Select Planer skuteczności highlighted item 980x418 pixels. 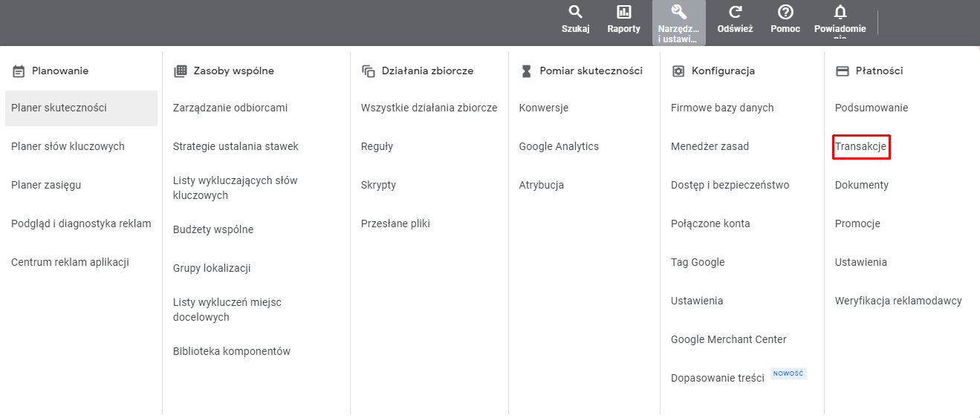(x=59, y=108)
